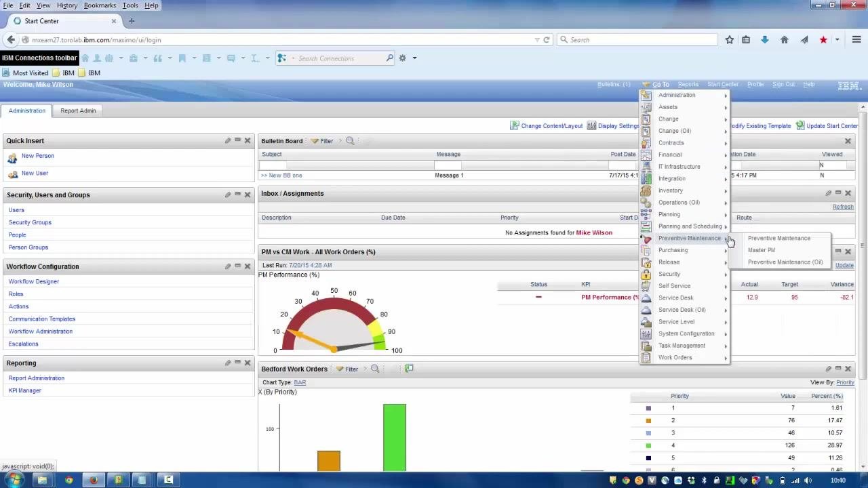Click the orange priority 2 legend swatch
Viewport: 868px width, 488px height.
(x=648, y=421)
